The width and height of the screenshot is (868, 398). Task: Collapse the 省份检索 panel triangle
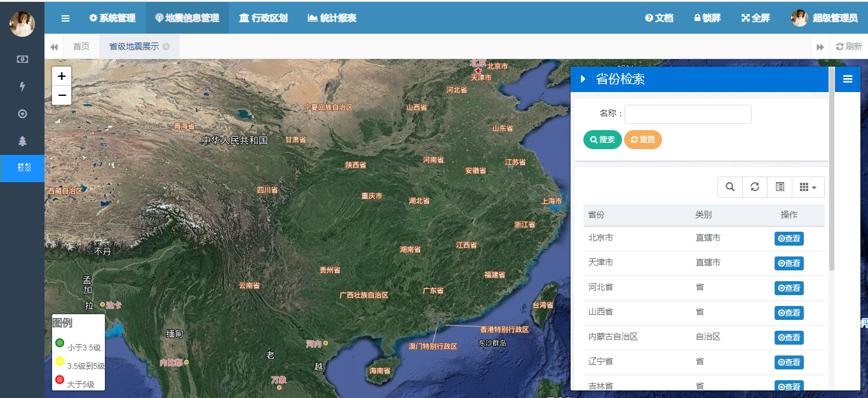click(x=583, y=79)
